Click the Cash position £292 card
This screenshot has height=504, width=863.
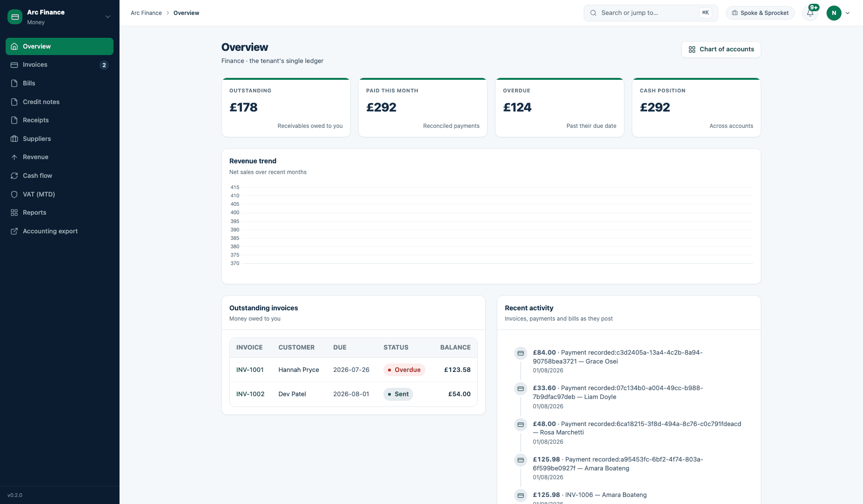[696, 107]
